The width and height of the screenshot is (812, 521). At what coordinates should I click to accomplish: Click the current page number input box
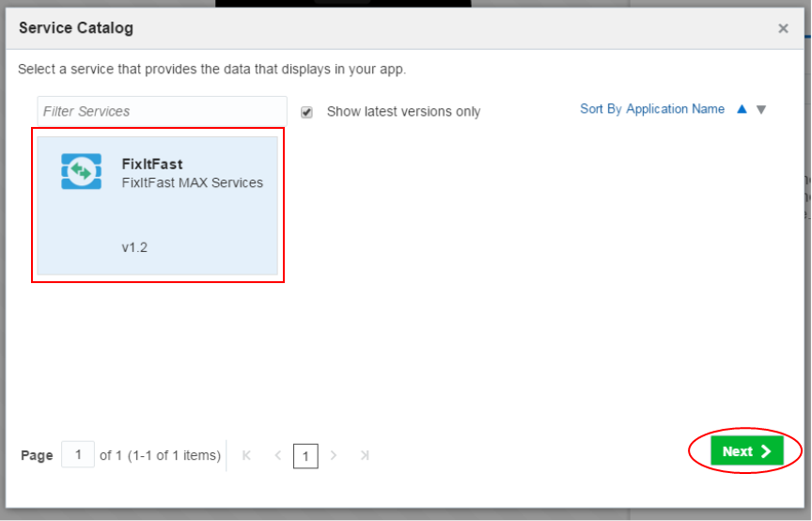(x=78, y=454)
